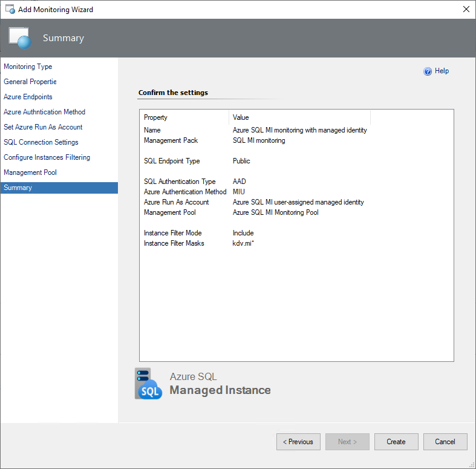The image size is (476, 469).
Task: Select the 'Public' endpoint value
Action: coord(241,161)
